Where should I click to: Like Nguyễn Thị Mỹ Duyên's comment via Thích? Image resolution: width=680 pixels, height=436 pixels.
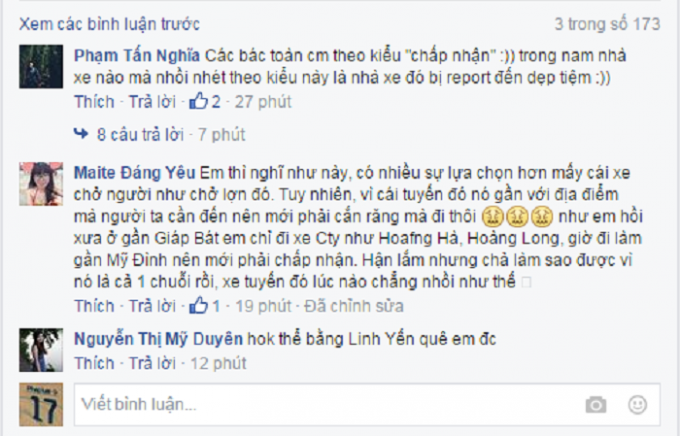point(94,363)
